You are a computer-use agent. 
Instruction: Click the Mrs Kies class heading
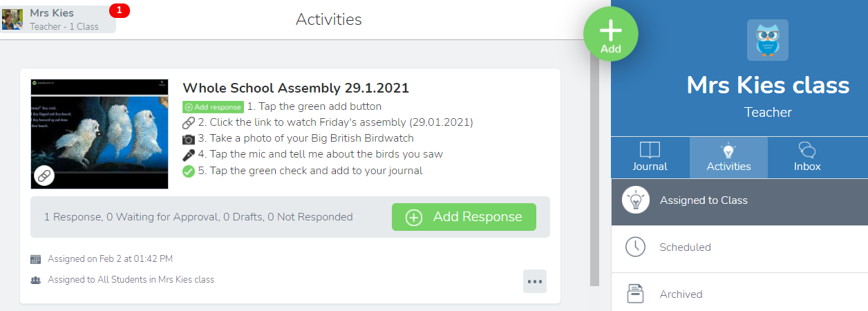[768, 85]
